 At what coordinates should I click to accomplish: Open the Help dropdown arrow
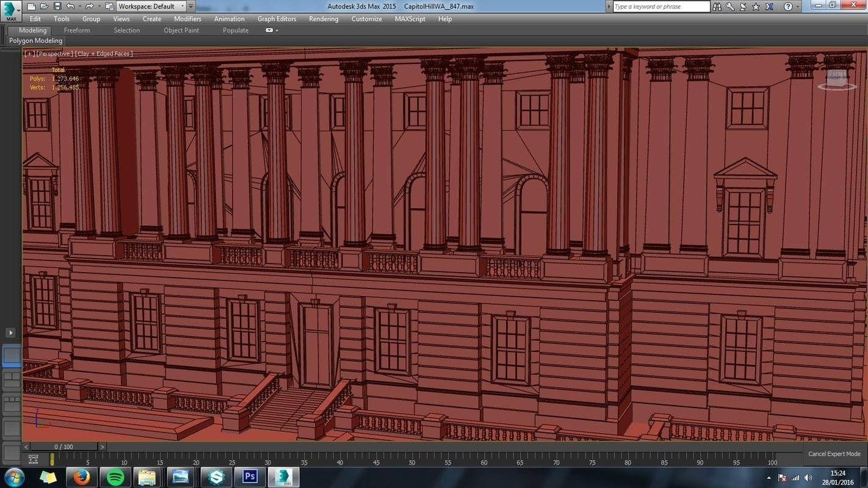(x=797, y=6)
